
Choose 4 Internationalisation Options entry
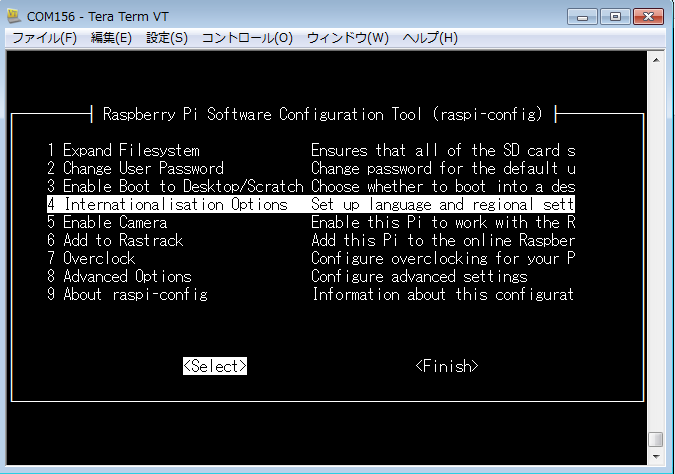pos(310,204)
